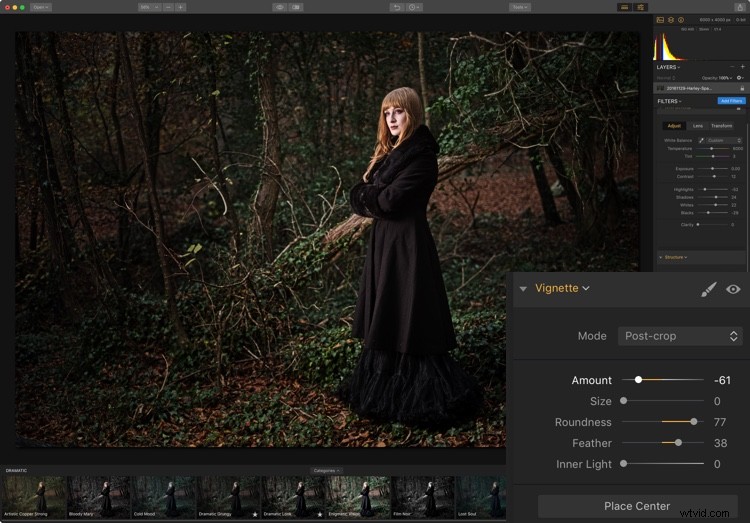Remove layer with the minus icon
The height and width of the screenshot is (523, 750).
pyautogui.click(x=732, y=67)
